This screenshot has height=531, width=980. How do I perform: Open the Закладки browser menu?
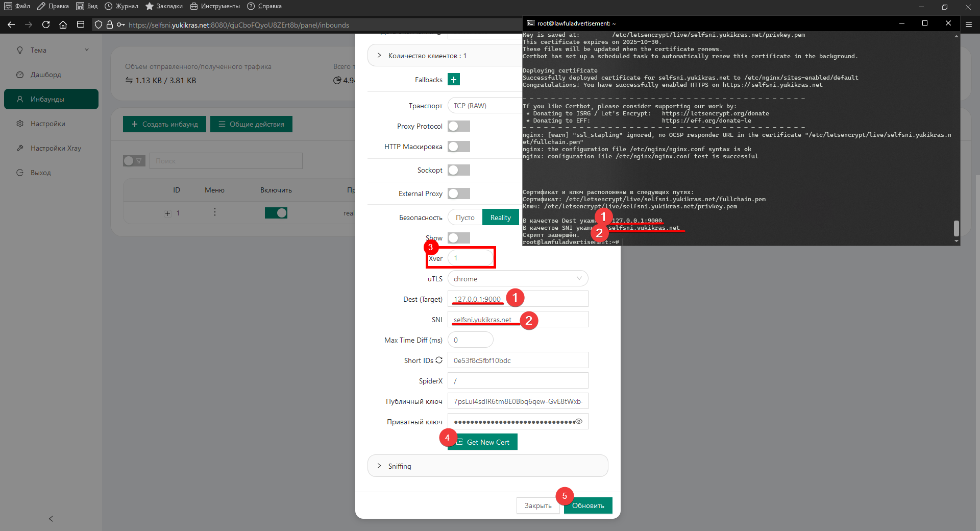click(x=164, y=6)
